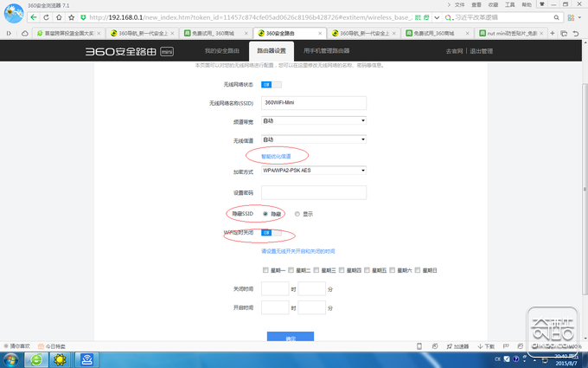Check the 星期五 checkbox

367,270
